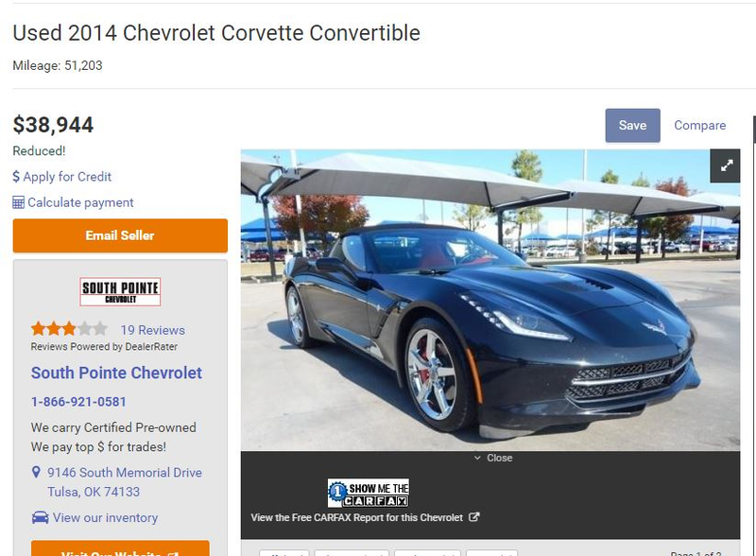Screen dimensions: 756x556
Task: Click the main Corvette photo
Action: (x=490, y=300)
